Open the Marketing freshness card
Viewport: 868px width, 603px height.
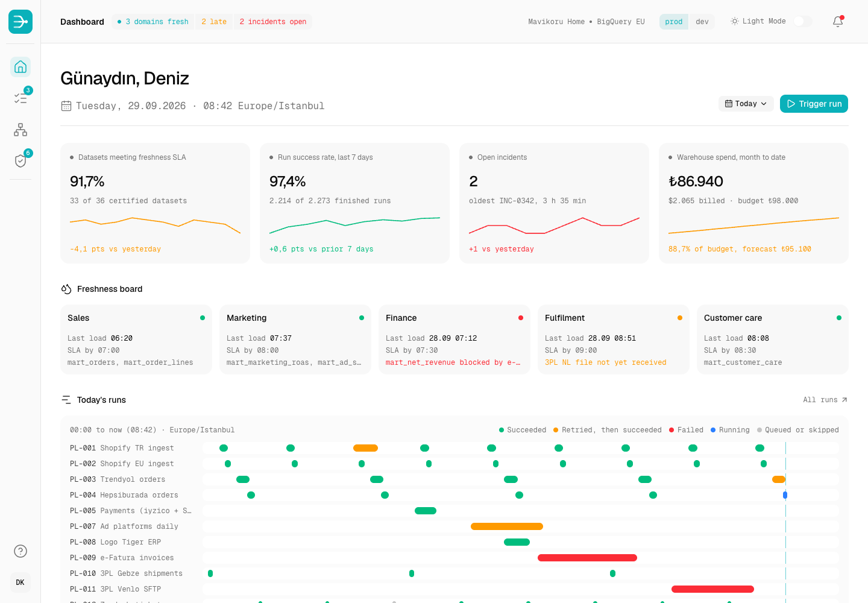[x=295, y=339]
